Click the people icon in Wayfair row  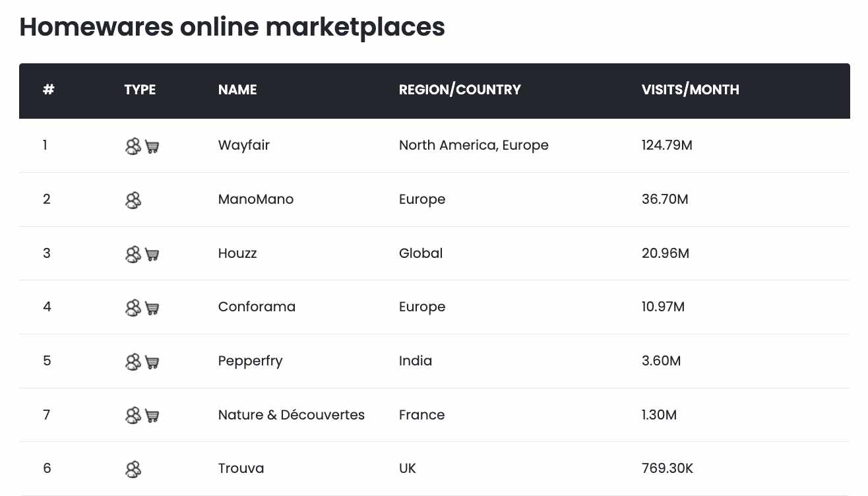pyautogui.click(x=133, y=146)
